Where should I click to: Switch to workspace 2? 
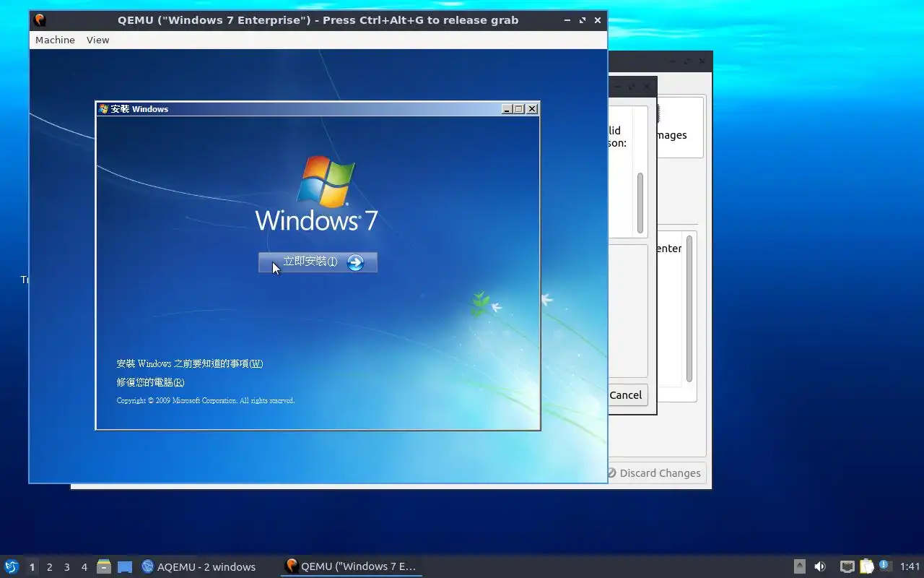click(49, 567)
